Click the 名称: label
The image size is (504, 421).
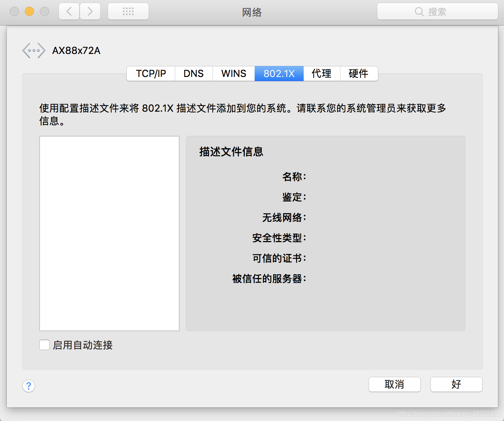295,177
